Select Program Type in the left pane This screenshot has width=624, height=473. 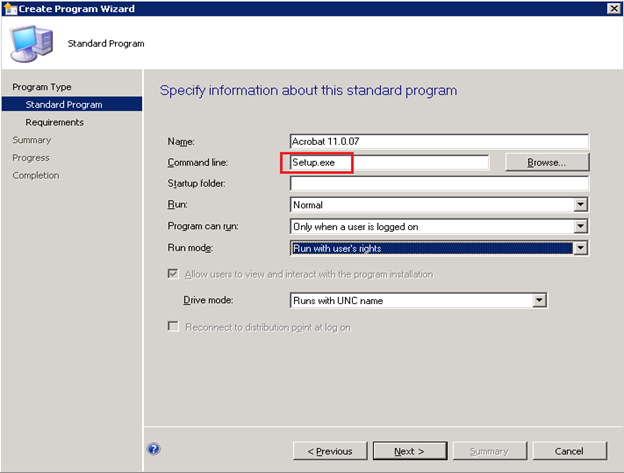[x=42, y=87]
